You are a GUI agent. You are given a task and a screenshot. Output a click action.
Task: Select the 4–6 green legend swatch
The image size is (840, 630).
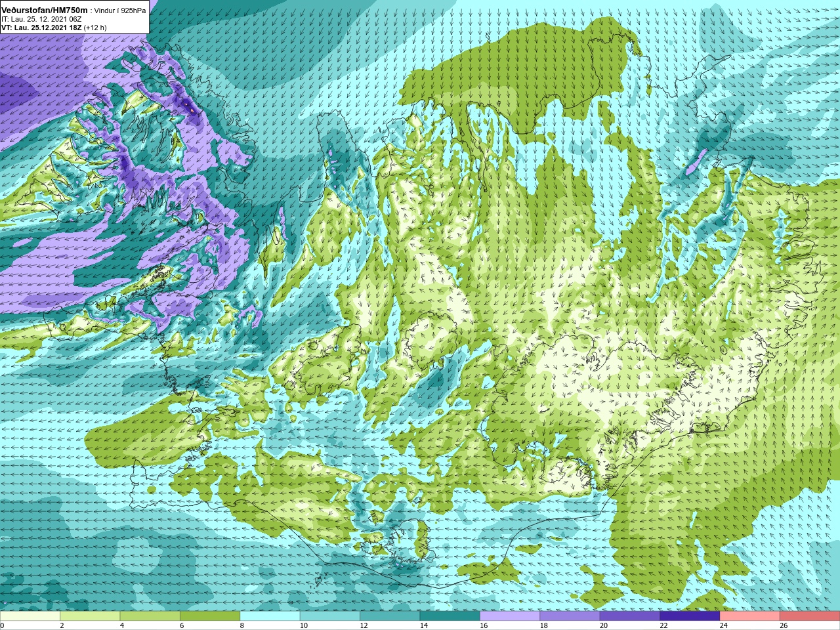coord(150,616)
